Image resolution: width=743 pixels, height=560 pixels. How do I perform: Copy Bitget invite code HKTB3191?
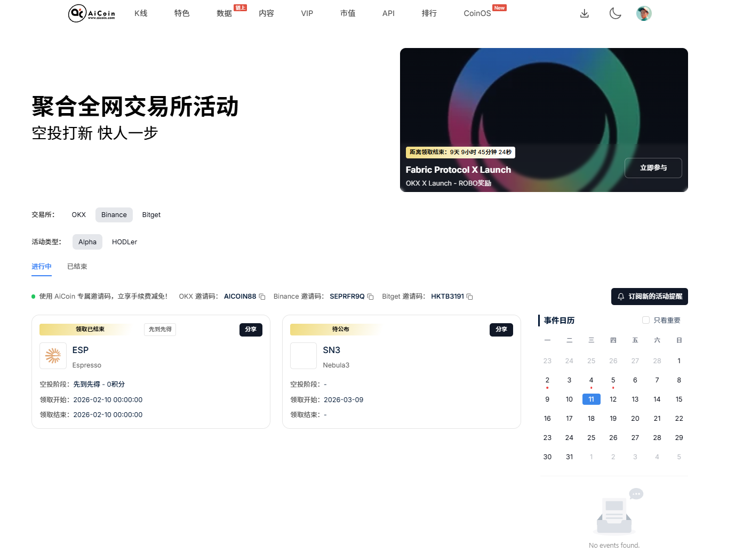point(469,297)
